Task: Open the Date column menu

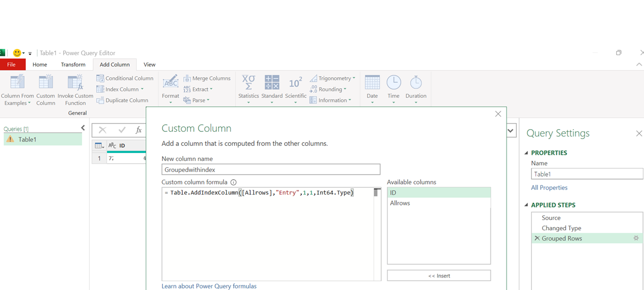Action: [x=372, y=90]
